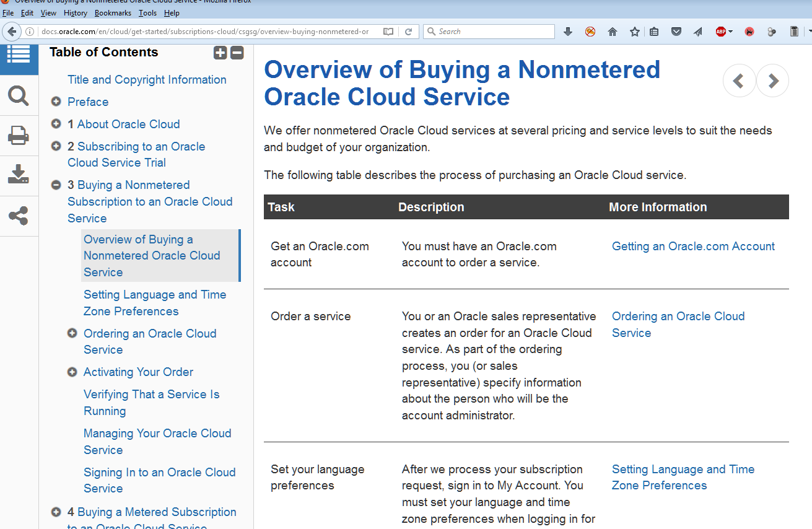Open Signing In to an Oracle Cloud Service
The height and width of the screenshot is (529, 812).
[159, 480]
